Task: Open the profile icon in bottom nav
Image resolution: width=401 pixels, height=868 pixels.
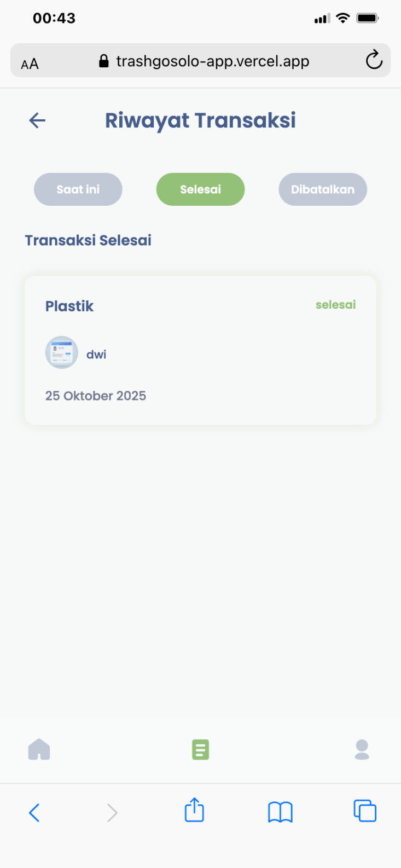Action: (x=362, y=750)
